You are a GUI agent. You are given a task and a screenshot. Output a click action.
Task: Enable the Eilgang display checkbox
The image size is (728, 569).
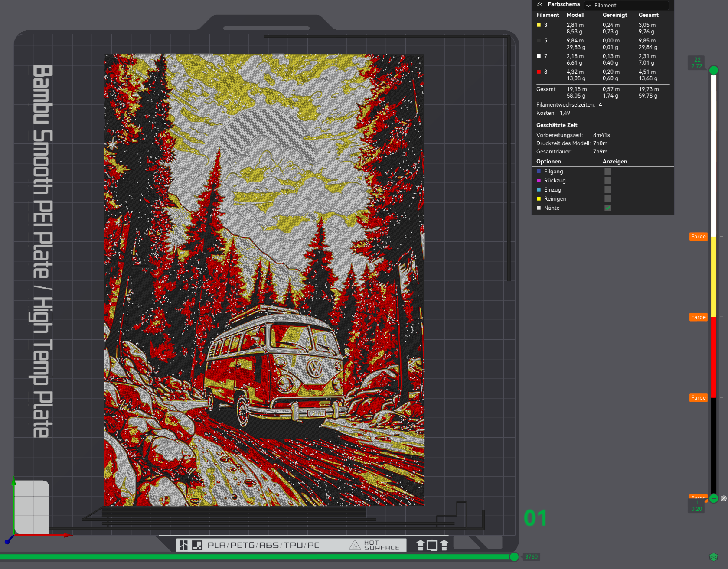608,172
